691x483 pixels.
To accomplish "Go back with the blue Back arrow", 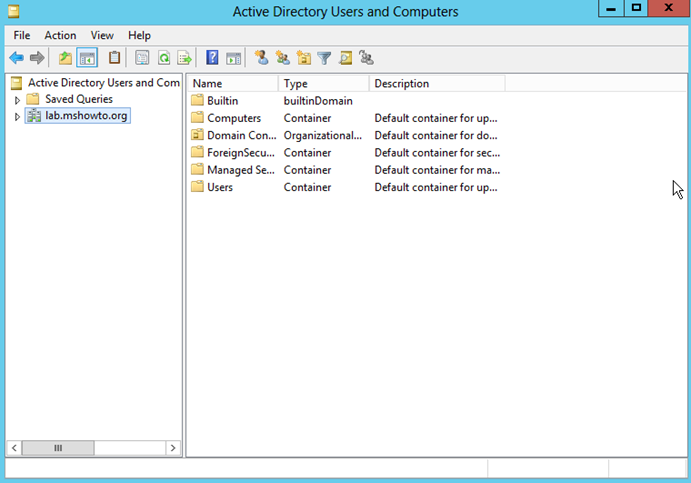I will tap(16, 58).
